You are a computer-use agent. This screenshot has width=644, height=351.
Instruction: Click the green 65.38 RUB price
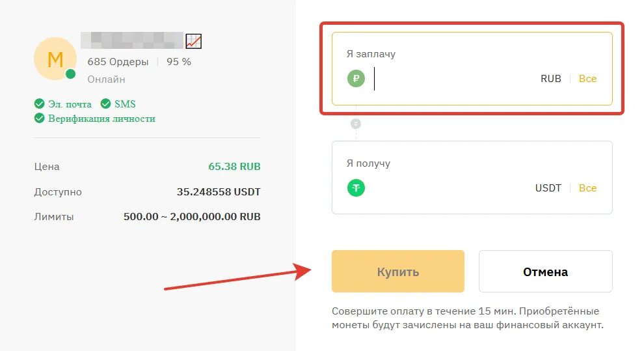[234, 167]
